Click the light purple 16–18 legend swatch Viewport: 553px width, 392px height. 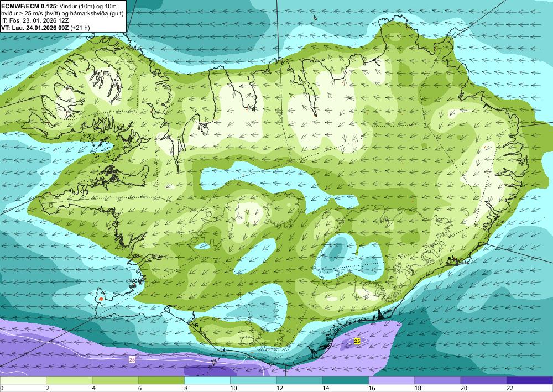pyautogui.click(x=392, y=380)
